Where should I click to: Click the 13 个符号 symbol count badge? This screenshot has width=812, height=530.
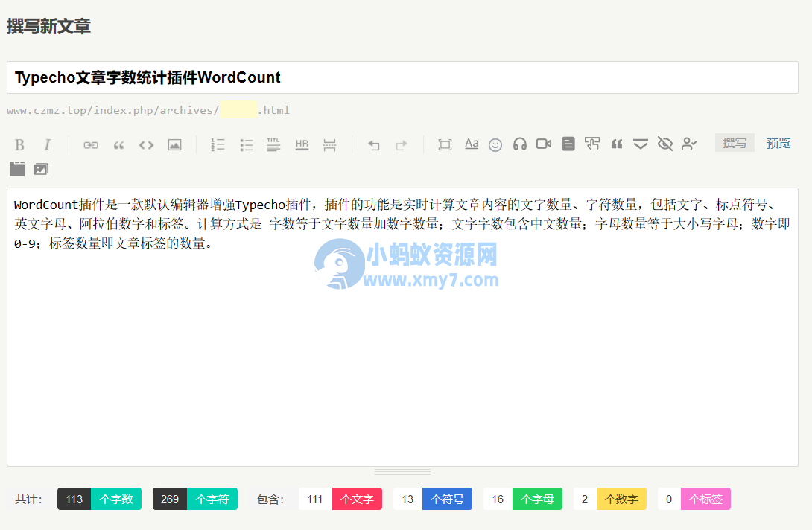433,499
